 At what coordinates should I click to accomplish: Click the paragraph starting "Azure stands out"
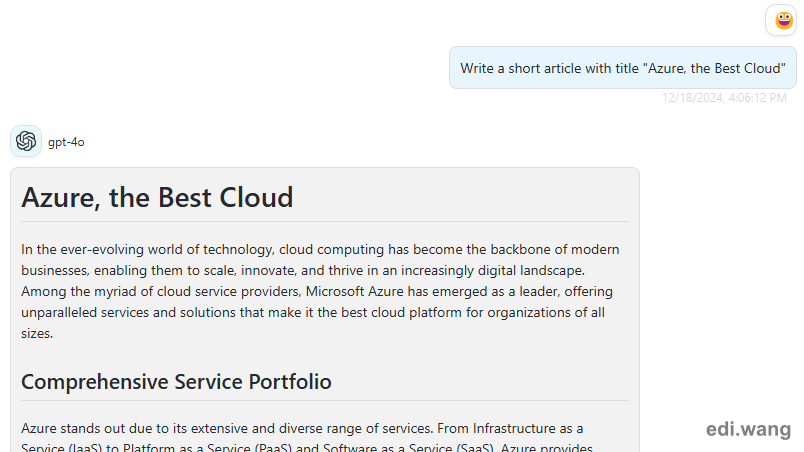(307, 438)
